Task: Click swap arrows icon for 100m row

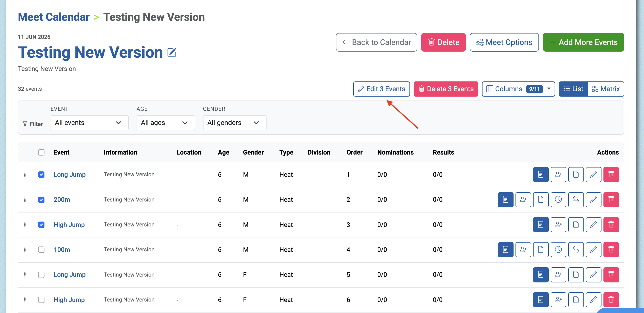Action: (576, 249)
